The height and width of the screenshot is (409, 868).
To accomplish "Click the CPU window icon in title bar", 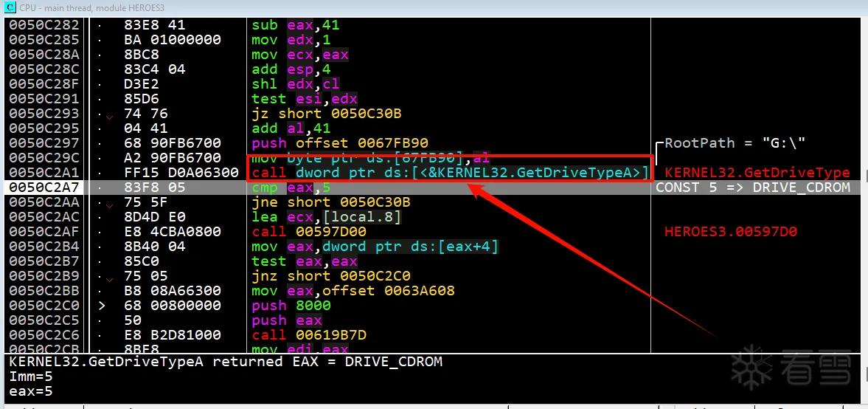I will 10,7.
